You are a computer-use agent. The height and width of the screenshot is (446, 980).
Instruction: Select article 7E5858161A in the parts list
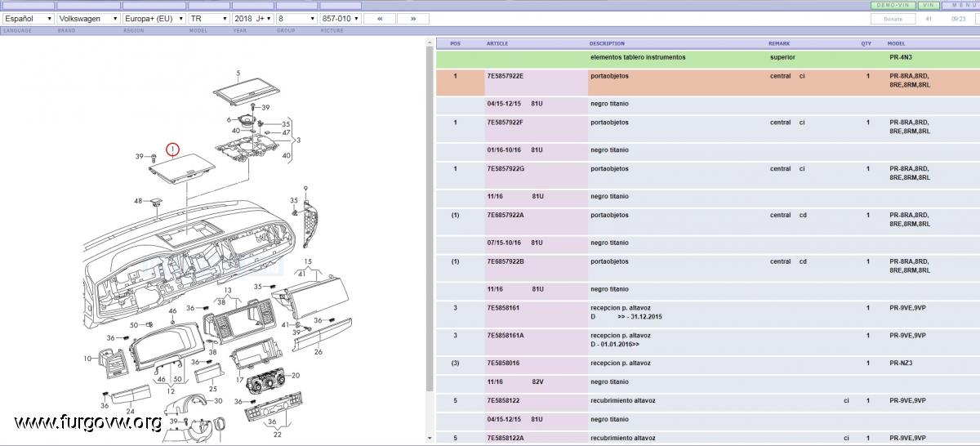(505, 336)
